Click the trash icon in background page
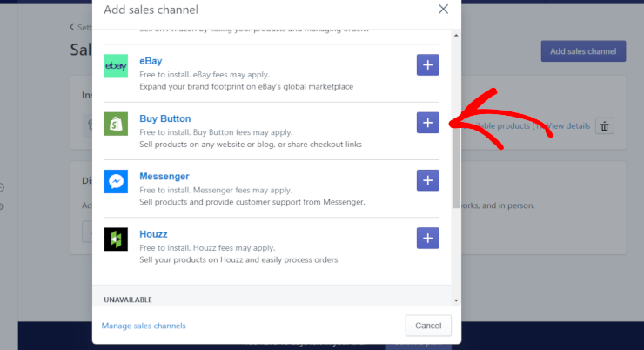 click(605, 126)
